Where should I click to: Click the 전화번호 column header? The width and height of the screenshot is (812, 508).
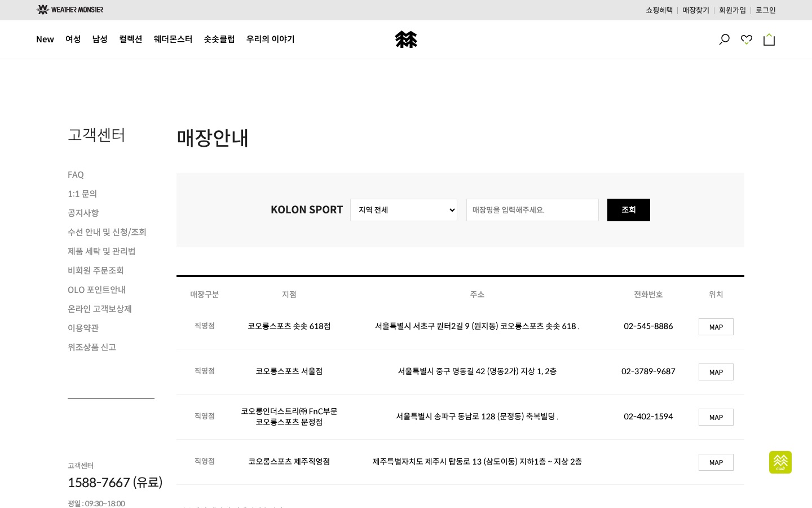648,295
